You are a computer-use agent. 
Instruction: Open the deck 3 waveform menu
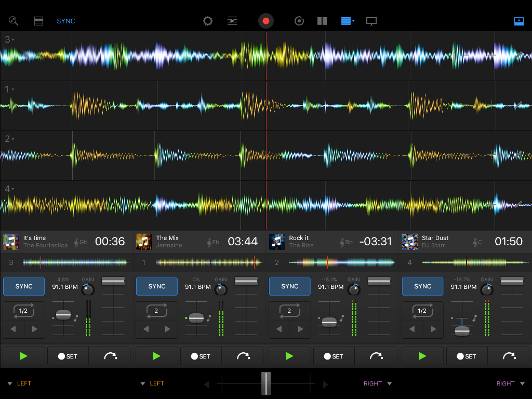[9, 39]
